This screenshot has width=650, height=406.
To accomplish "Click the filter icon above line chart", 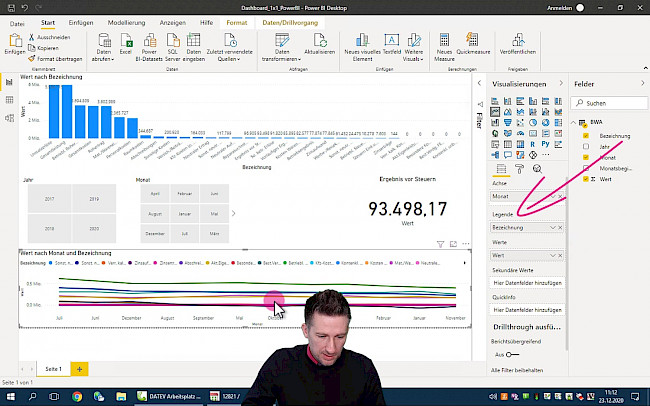I will 441,244.
